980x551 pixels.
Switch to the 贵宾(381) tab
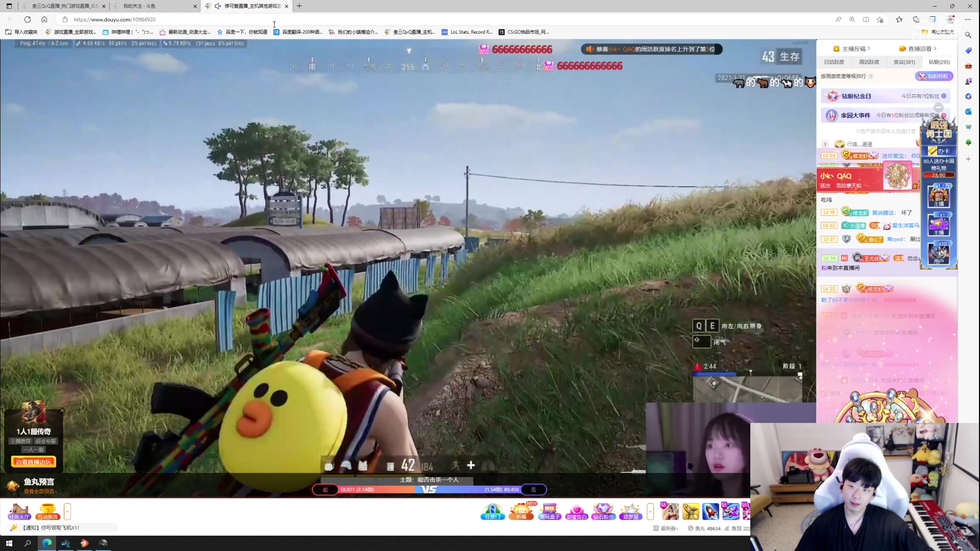tap(904, 62)
